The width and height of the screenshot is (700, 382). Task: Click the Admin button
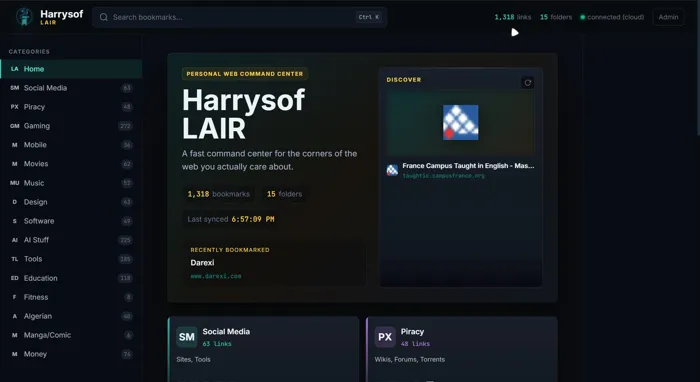tap(668, 17)
